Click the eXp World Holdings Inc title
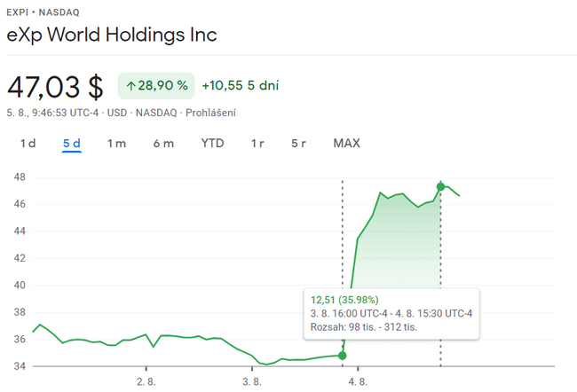This screenshot has width=577, height=392. tap(112, 35)
